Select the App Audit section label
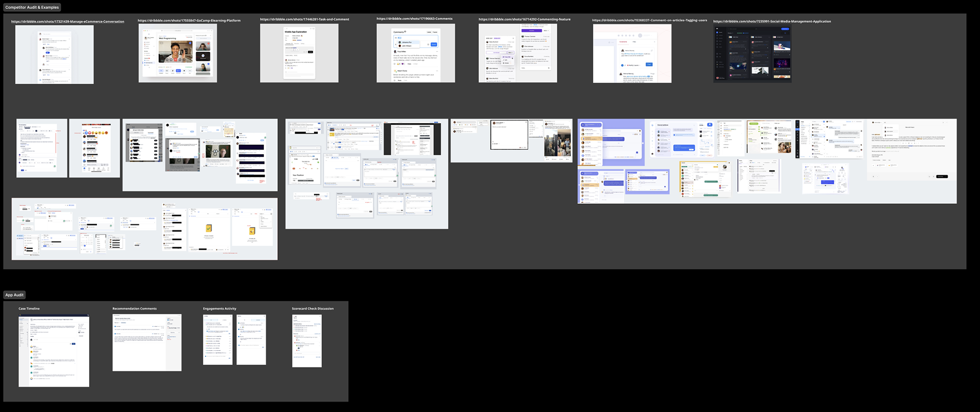 point(14,295)
